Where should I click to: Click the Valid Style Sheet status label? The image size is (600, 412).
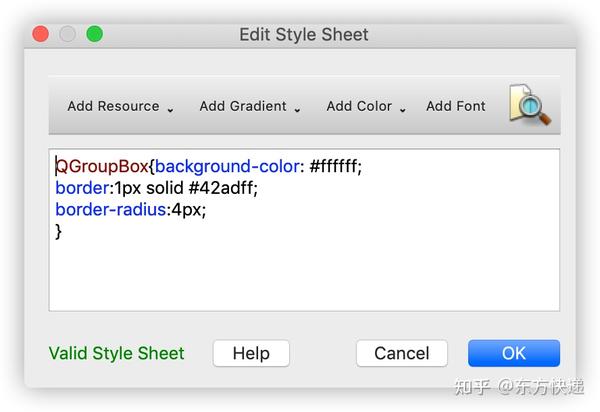pos(117,353)
